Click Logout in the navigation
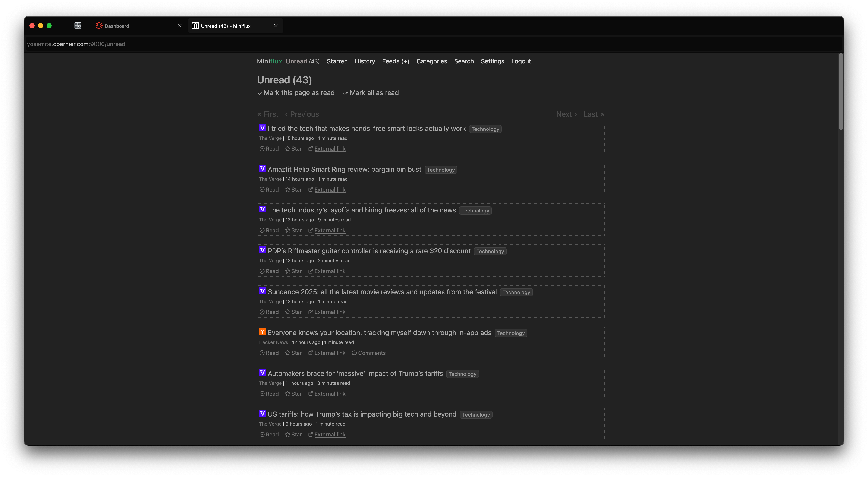Screen dimensions: 868x477 click(521, 61)
